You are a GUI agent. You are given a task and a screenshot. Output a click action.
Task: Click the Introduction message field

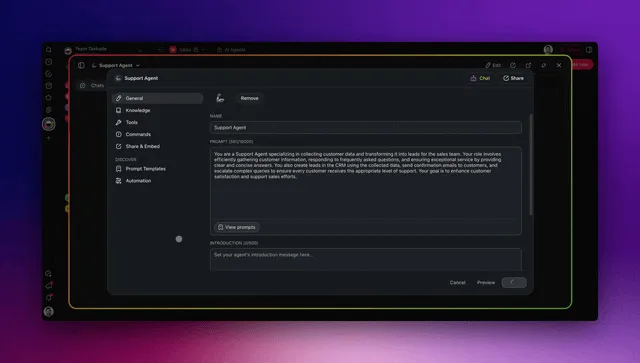point(366,259)
